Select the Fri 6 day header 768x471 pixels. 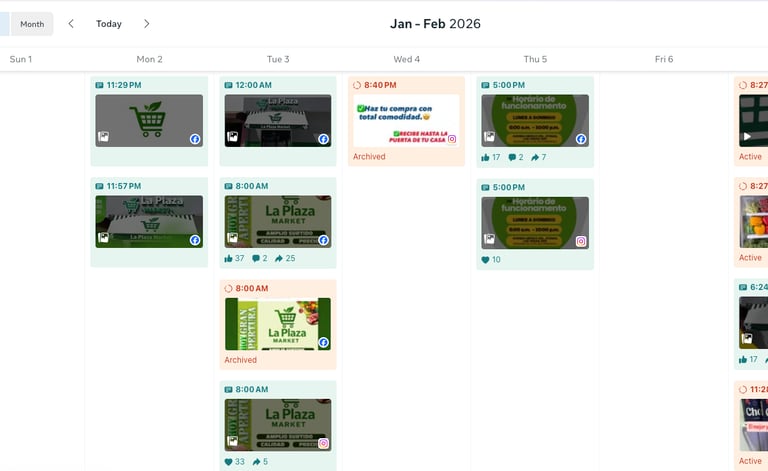coord(664,59)
